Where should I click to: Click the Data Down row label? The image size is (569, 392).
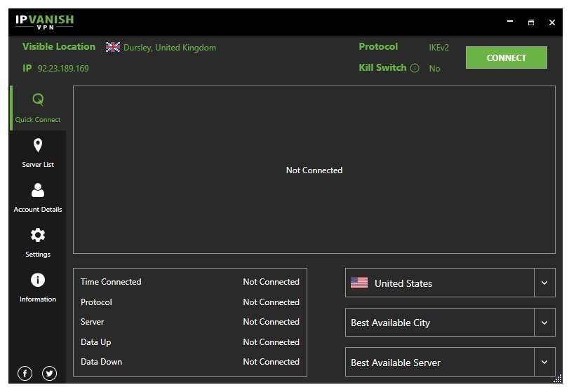pyautogui.click(x=101, y=362)
